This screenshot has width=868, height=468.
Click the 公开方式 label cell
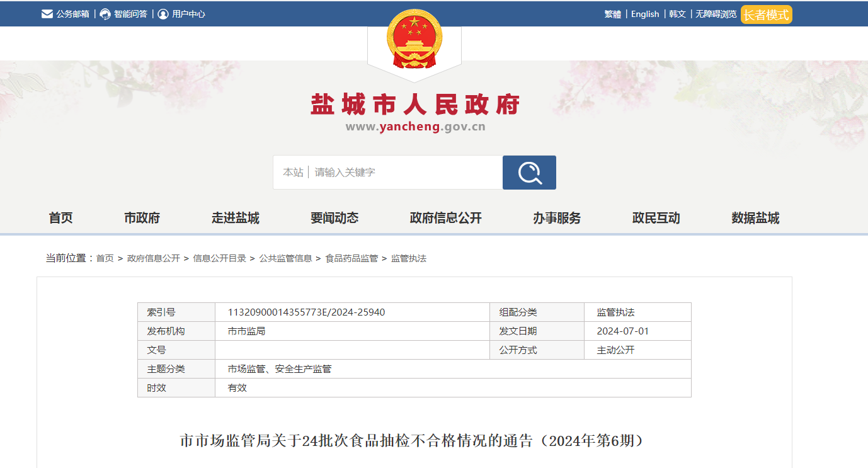tap(537, 350)
